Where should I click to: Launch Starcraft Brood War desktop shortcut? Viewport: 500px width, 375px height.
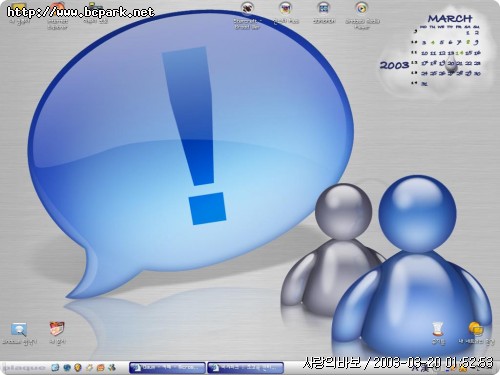[247, 15]
